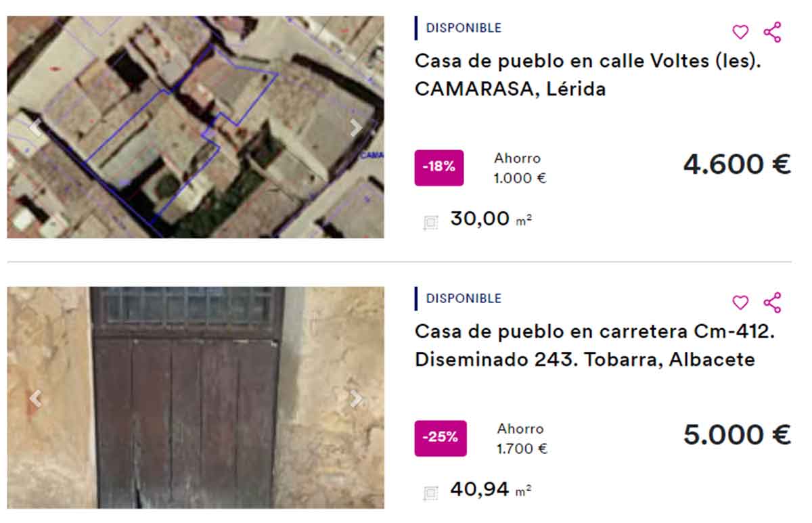Click the DISPONIBLE label on Camarasa listing
The height and width of the screenshot is (523, 812).
click(x=464, y=28)
